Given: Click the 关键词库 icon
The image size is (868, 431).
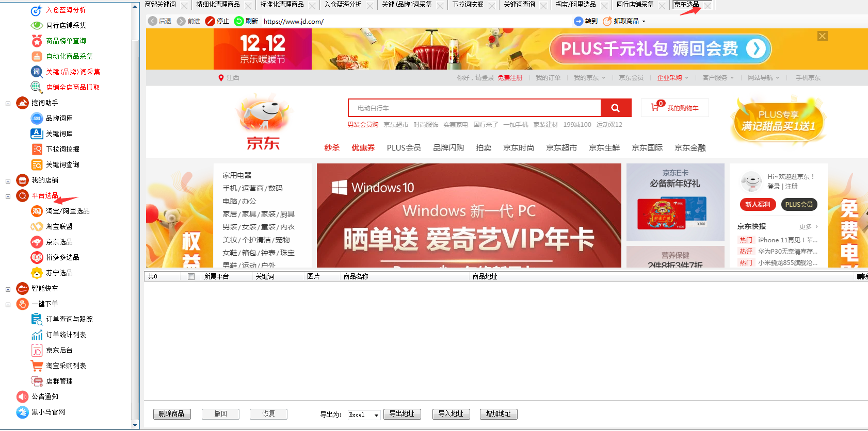Looking at the screenshot, I should (37, 134).
